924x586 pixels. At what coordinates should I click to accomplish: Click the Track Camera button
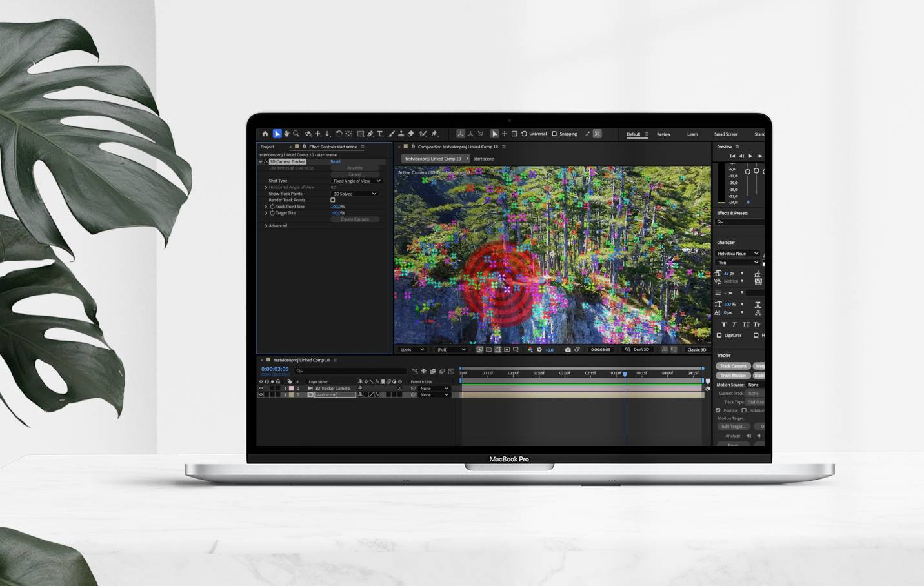(733, 366)
